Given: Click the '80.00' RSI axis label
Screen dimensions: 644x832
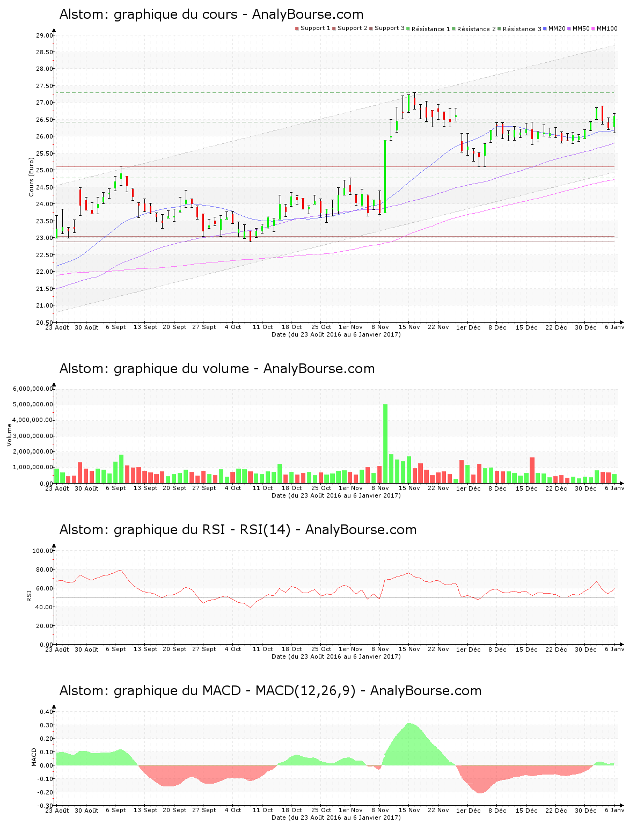Looking at the screenshot, I should [45, 570].
